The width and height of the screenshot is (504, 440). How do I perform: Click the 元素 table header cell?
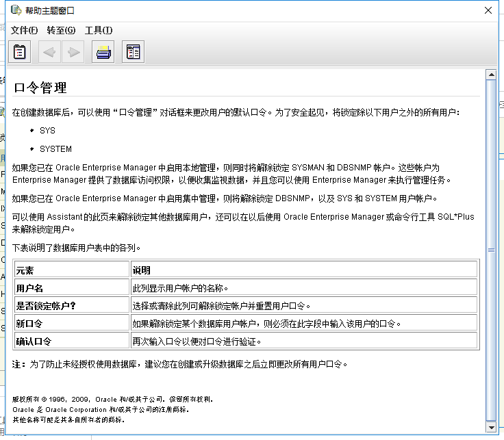(x=72, y=270)
